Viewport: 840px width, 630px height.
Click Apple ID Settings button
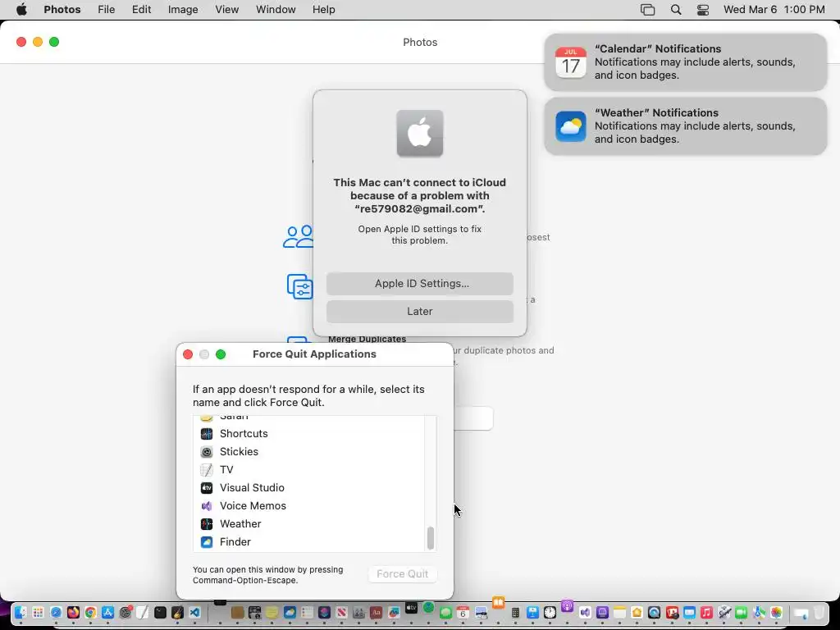point(419,283)
